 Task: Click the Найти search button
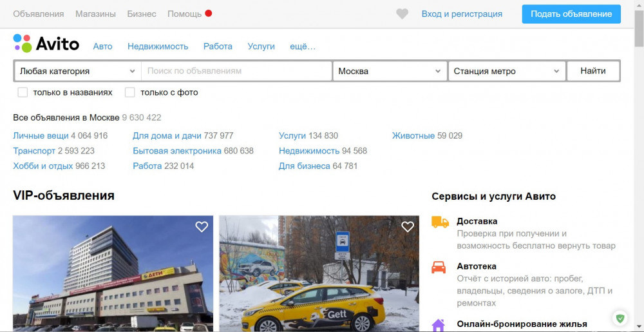point(593,71)
